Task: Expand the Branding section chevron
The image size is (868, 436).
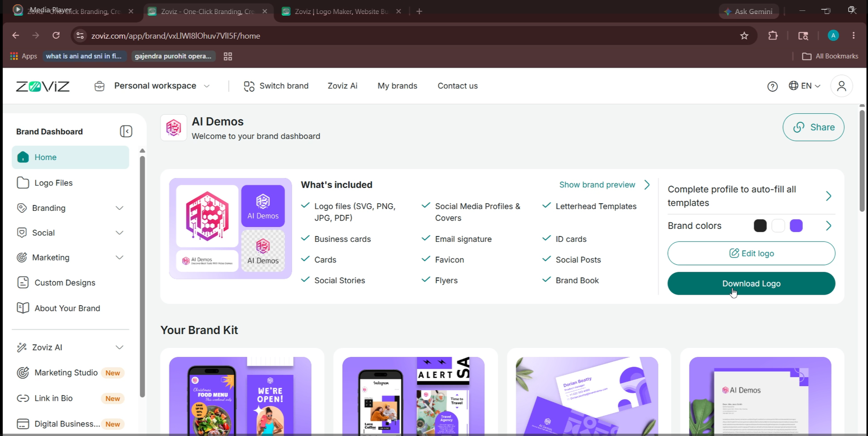Action: pyautogui.click(x=120, y=208)
